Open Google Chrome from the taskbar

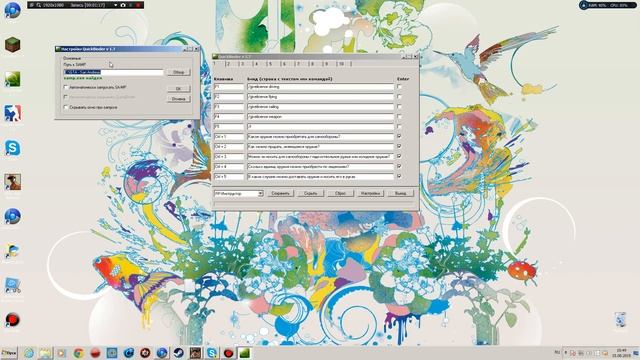coord(78,353)
